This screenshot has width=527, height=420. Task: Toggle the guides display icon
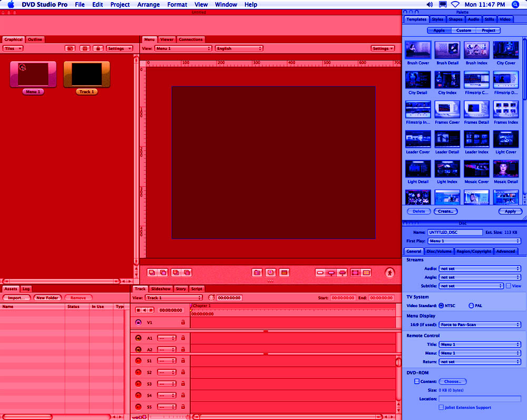[367, 272]
